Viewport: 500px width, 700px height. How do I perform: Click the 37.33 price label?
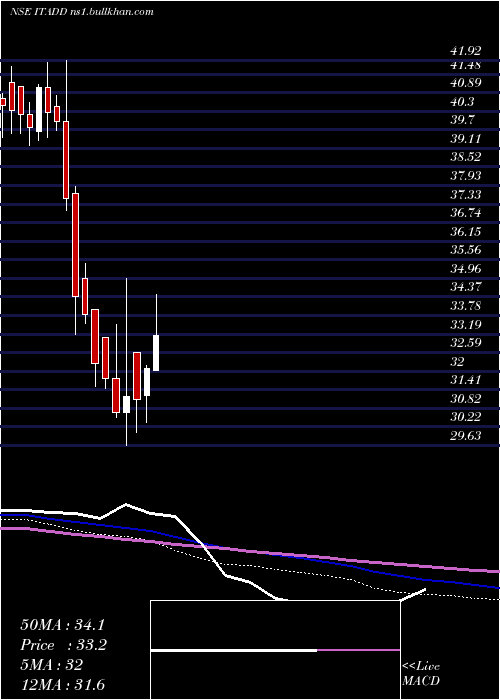tap(466, 195)
